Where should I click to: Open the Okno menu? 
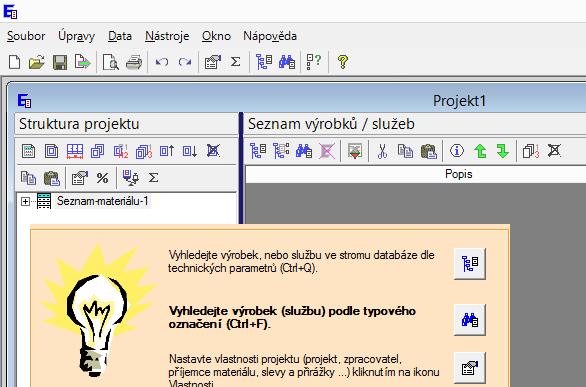point(216,36)
